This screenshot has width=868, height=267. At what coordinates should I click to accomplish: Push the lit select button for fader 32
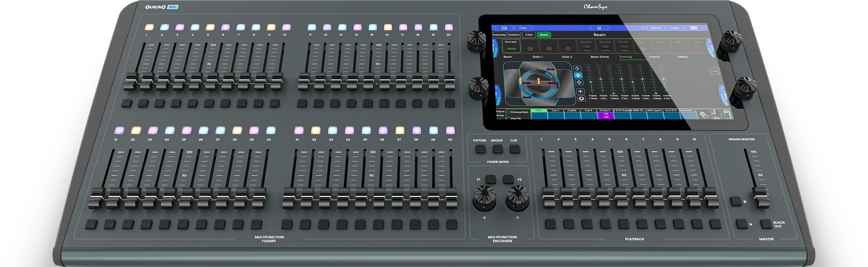point(316,130)
